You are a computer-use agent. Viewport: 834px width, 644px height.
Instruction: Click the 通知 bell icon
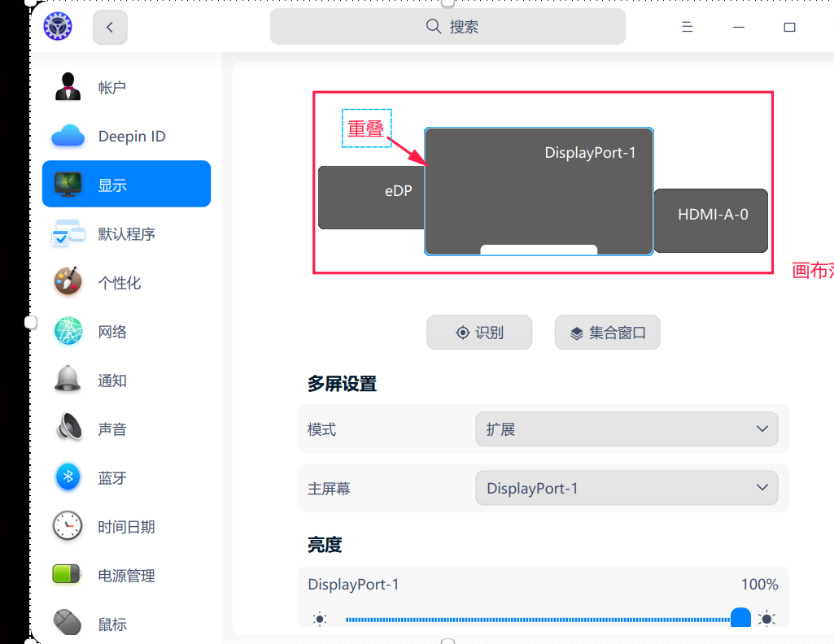68,379
